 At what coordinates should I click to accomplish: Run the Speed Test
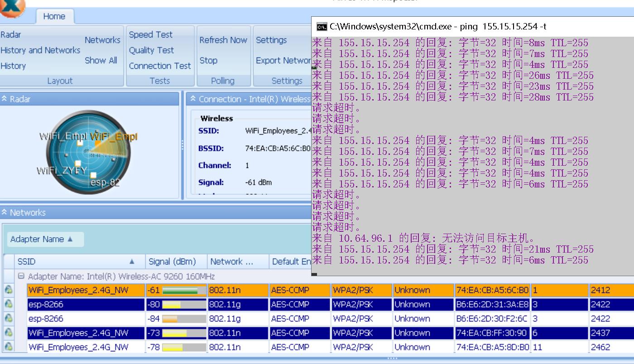(151, 34)
